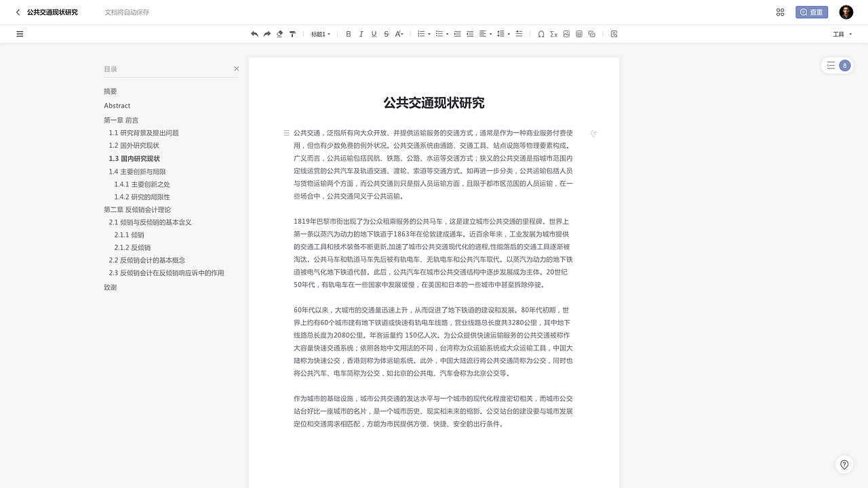This screenshot has width=868, height=488.
Task: Open the 标题1 heading style dropdown
Action: click(320, 34)
